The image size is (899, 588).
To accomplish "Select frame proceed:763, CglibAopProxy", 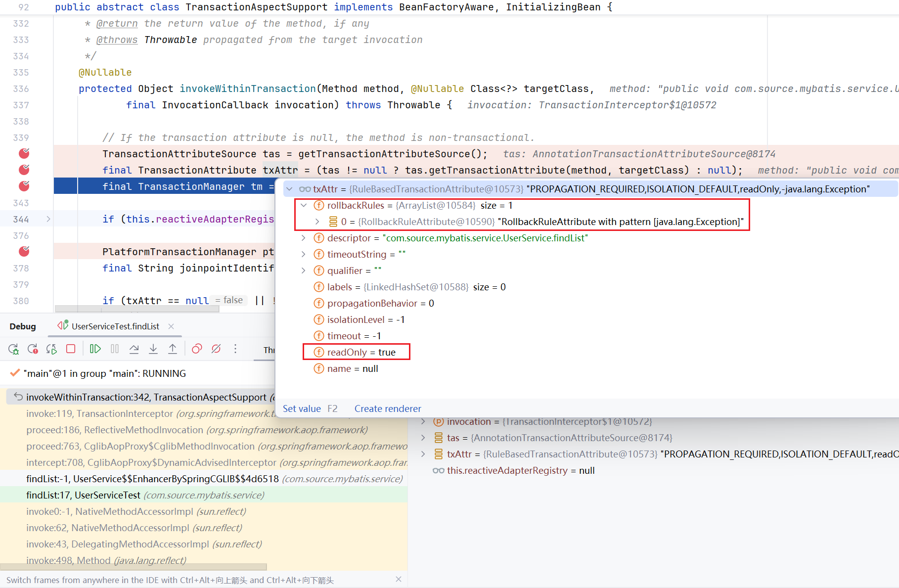I will point(204,446).
